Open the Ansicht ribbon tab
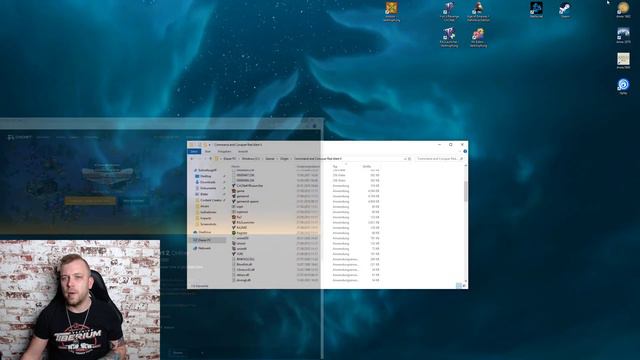The image size is (640, 360). coord(243,151)
